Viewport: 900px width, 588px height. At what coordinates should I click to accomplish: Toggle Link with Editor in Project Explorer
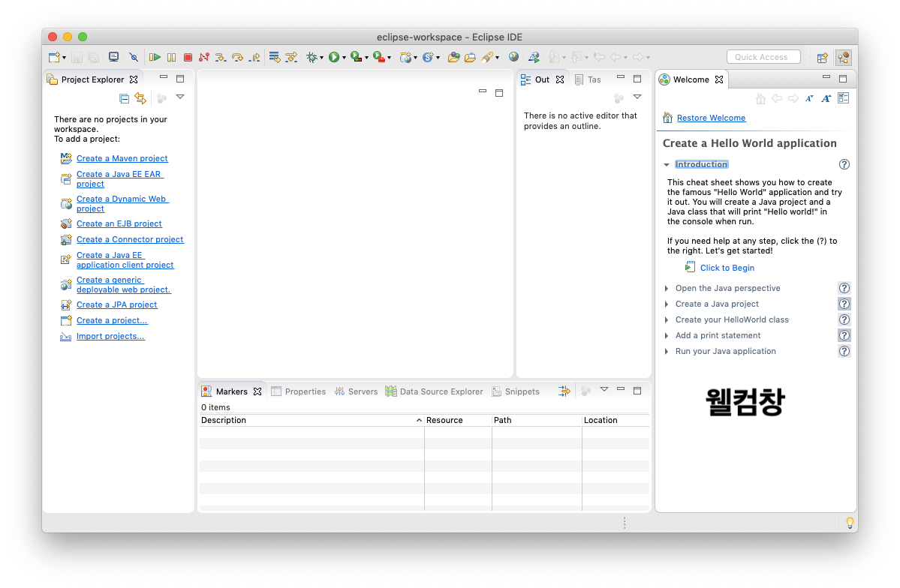coord(140,98)
